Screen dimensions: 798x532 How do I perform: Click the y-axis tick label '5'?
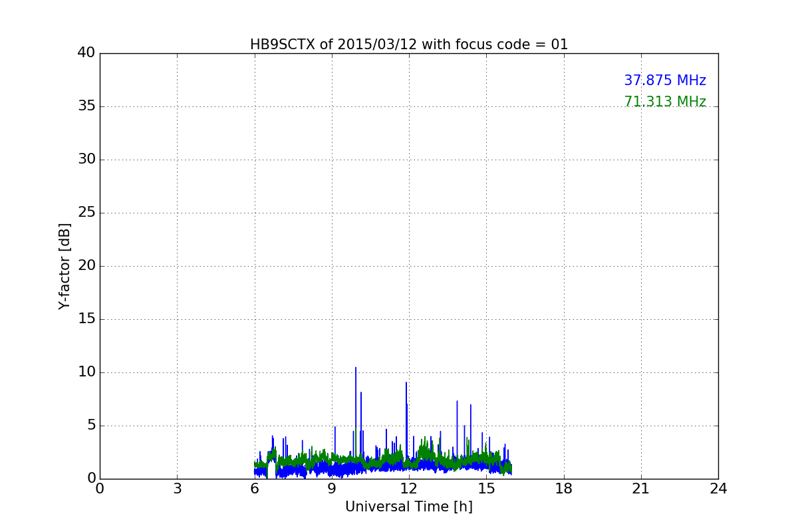coord(91,426)
